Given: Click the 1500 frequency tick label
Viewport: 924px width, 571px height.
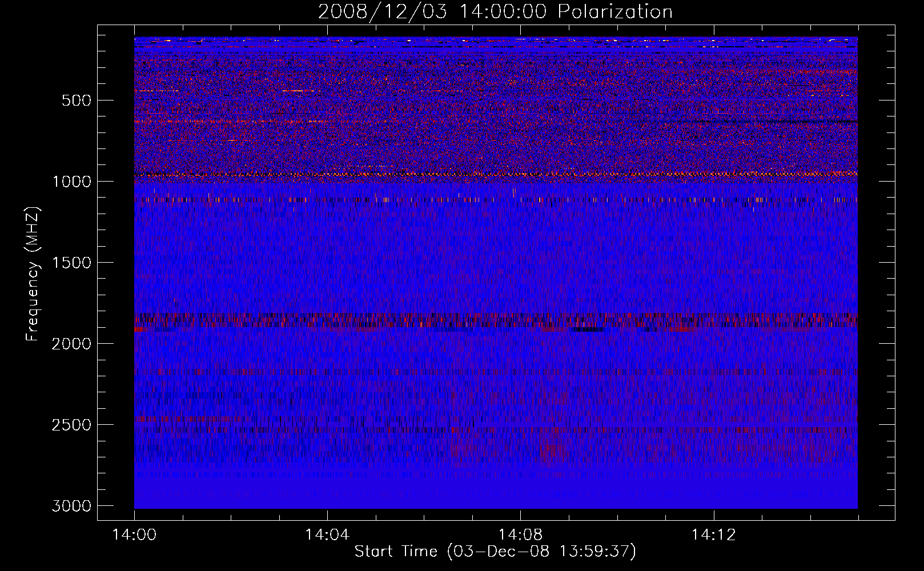Looking at the screenshot, I should click(x=71, y=263).
